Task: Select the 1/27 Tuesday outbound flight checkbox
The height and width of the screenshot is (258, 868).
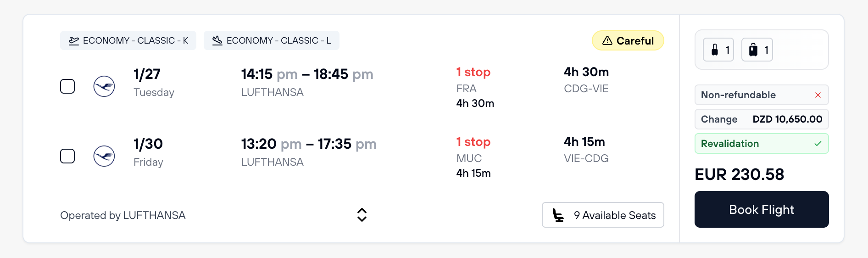Action: click(x=67, y=86)
